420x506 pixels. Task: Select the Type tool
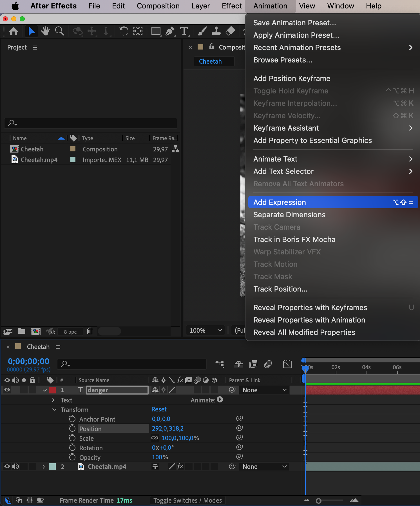[x=184, y=31]
